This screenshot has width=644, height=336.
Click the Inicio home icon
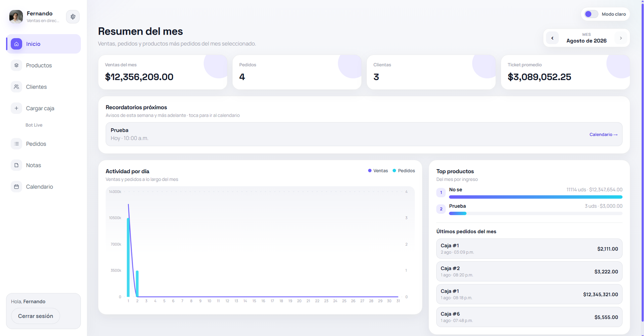pyautogui.click(x=17, y=44)
